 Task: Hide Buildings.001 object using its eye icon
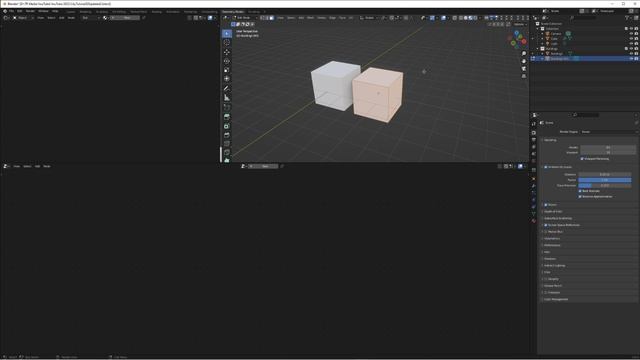click(x=631, y=59)
